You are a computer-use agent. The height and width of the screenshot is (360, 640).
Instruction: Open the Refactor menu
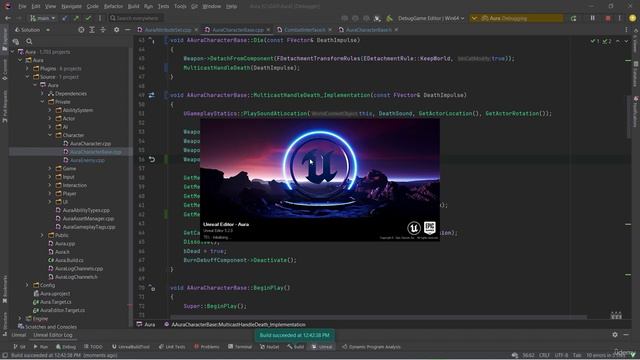[x=113, y=6]
